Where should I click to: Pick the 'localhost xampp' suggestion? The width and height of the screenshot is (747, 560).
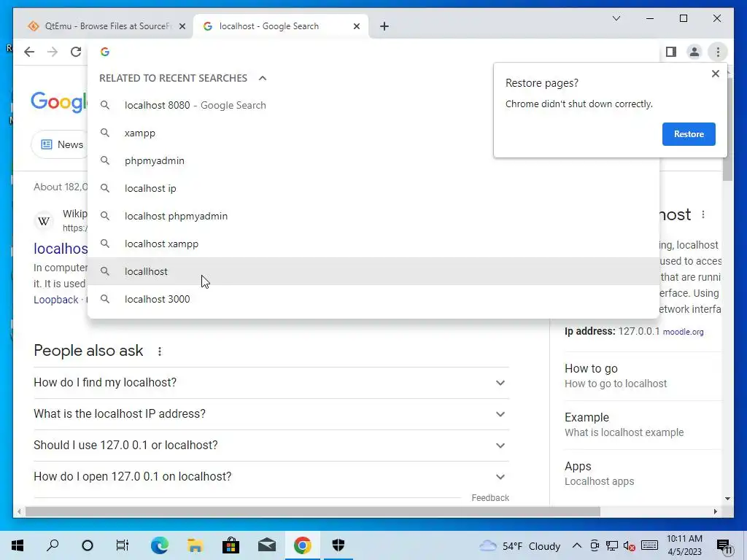(x=373, y=244)
